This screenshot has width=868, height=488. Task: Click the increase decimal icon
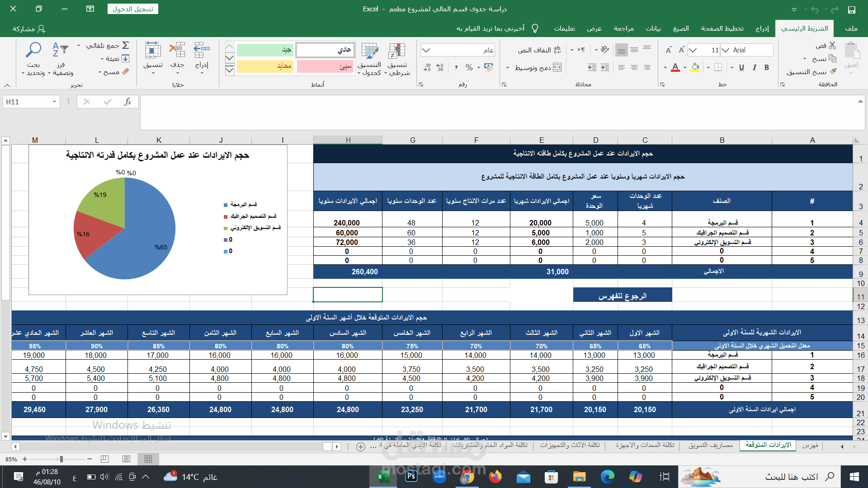(x=440, y=67)
